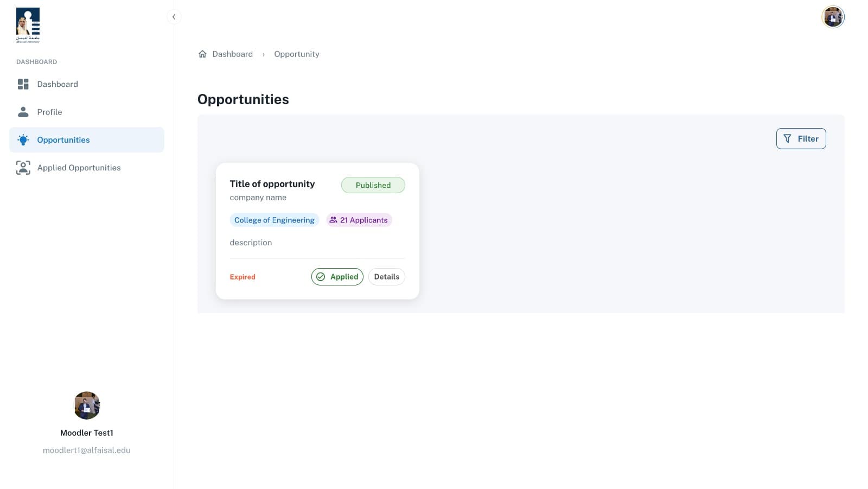This screenshot has height=489, width=868.
Task: Click the checkmark icon on the Applied button
Action: (x=321, y=277)
